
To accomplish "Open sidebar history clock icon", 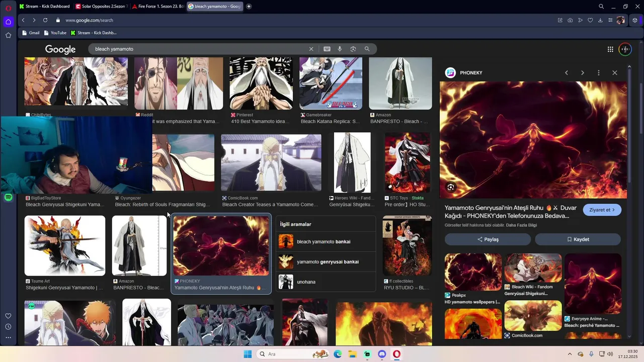I will (x=8, y=327).
